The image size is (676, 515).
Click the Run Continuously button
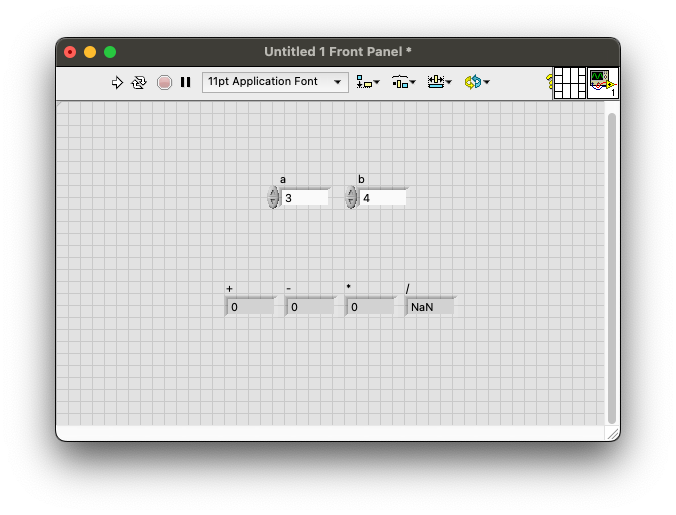pyautogui.click(x=139, y=82)
